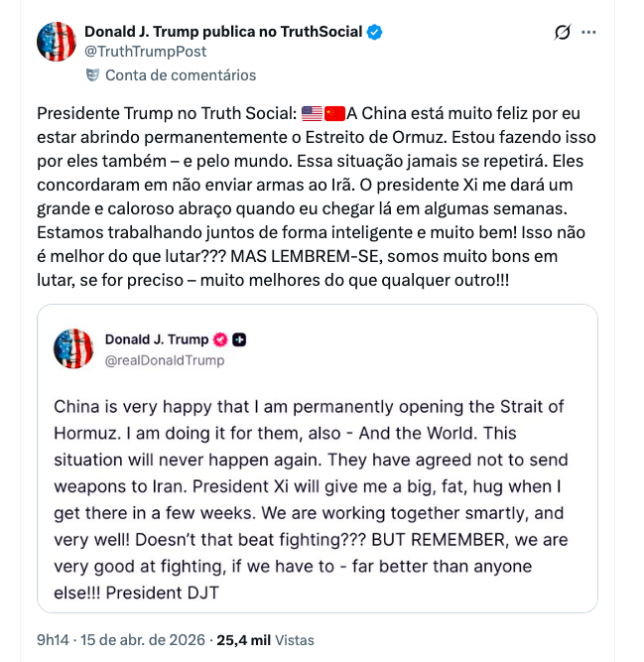The height and width of the screenshot is (662, 644).
Task: Click the mask icon before Conta de comentários
Action: pyautogui.click(x=92, y=74)
